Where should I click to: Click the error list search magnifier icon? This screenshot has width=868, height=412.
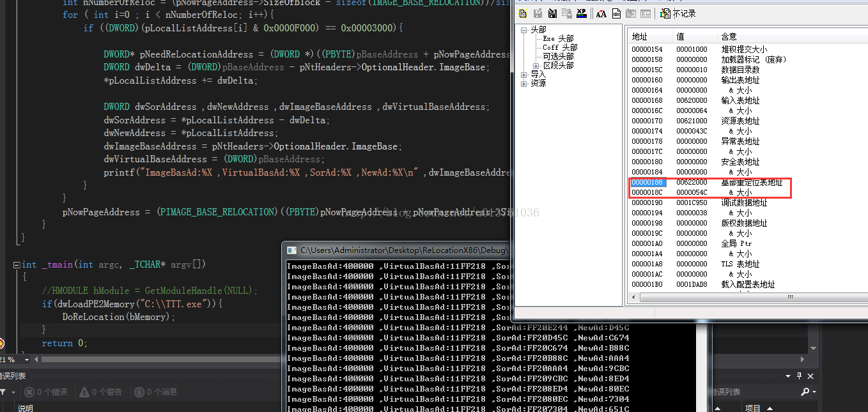(x=805, y=392)
